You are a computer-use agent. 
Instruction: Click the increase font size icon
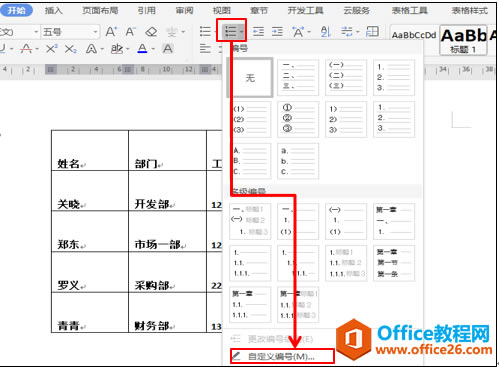click(x=111, y=32)
